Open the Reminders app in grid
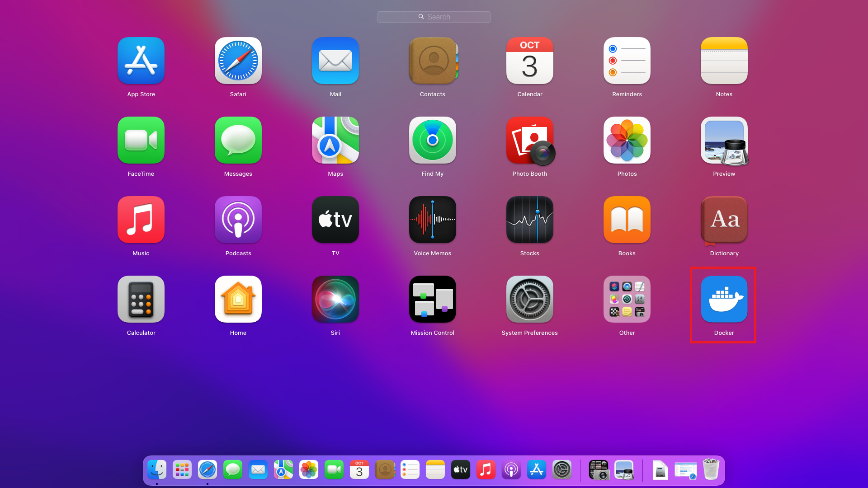The height and width of the screenshot is (488, 868). pyautogui.click(x=627, y=61)
